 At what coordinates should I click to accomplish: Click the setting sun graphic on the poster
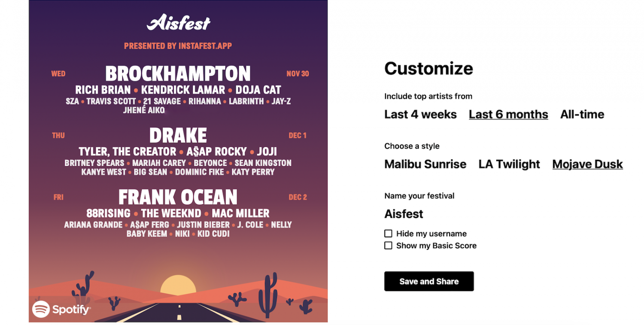pos(178,285)
